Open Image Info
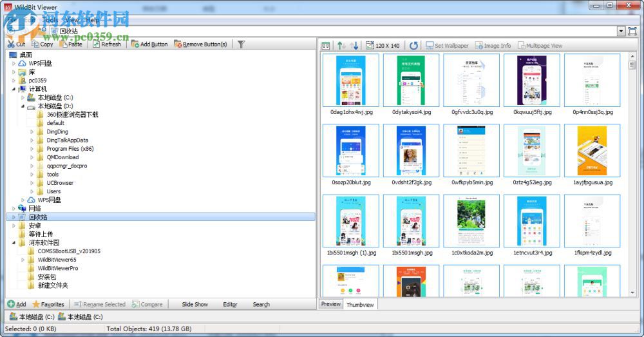The width and height of the screenshot is (644, 337). pyautogui.click(x=493, y=46)
